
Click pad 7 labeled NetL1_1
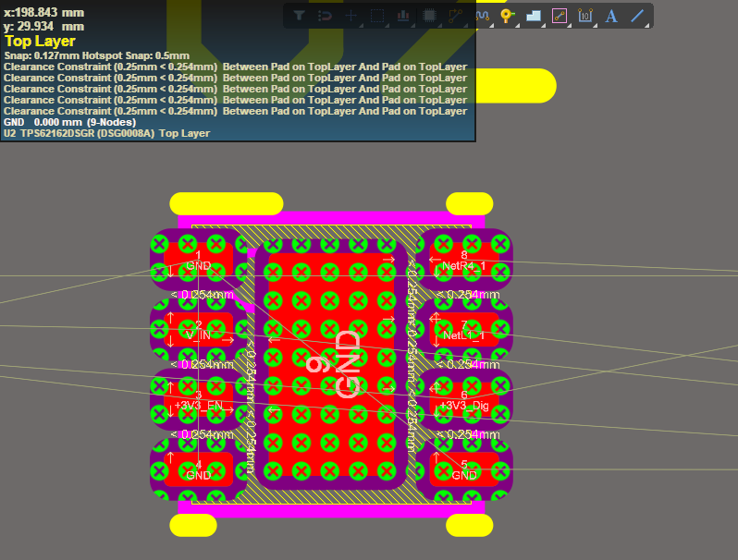[464, 331]
